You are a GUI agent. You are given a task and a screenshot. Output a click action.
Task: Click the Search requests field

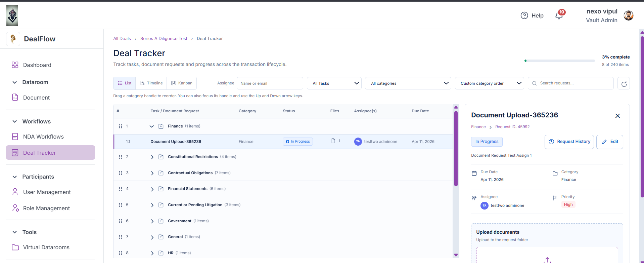tap(571, 83)
